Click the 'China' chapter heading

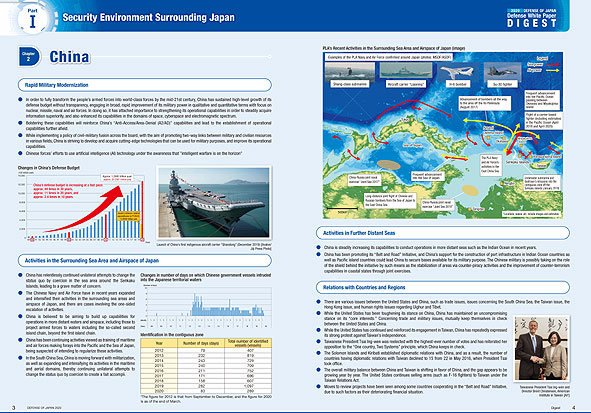70,57
